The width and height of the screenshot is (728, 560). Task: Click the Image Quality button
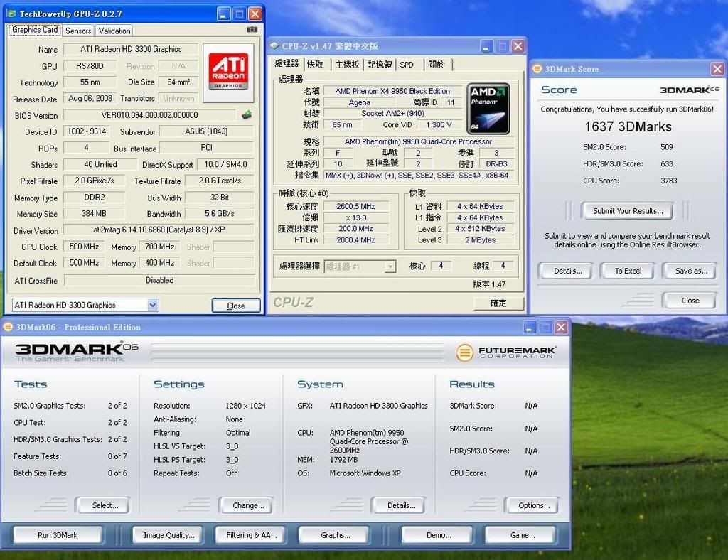(x=169, y=535)
